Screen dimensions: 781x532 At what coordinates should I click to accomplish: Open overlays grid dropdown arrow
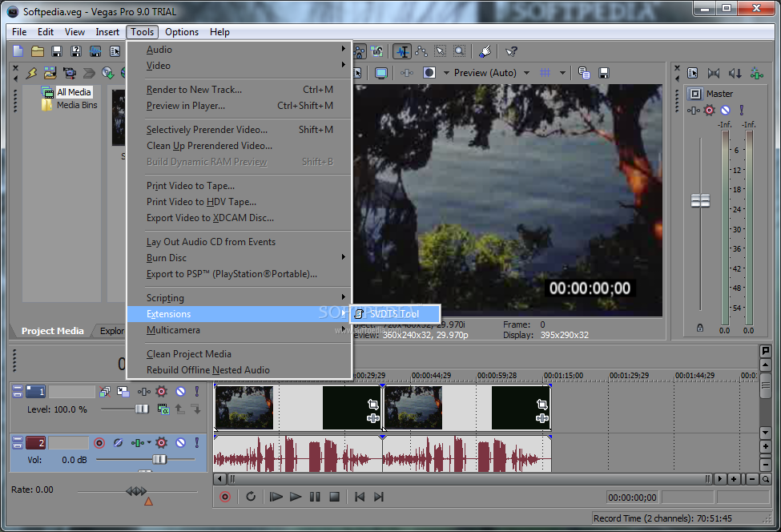562,73
